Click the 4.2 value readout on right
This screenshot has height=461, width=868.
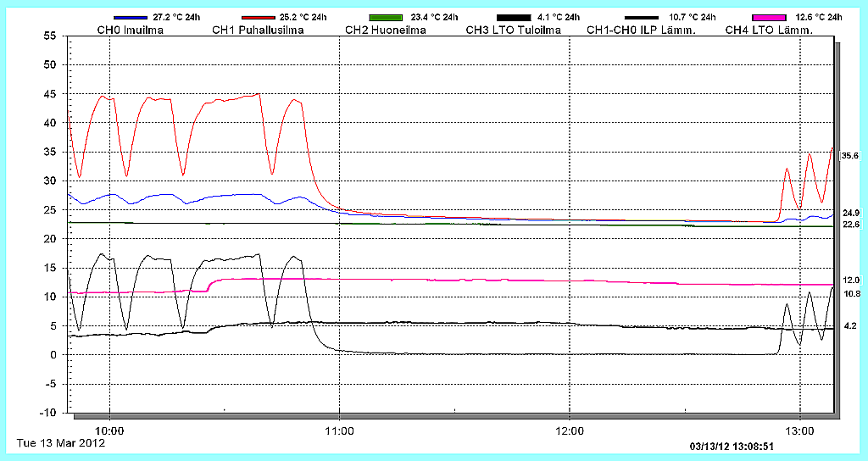(x=849, y=325)
